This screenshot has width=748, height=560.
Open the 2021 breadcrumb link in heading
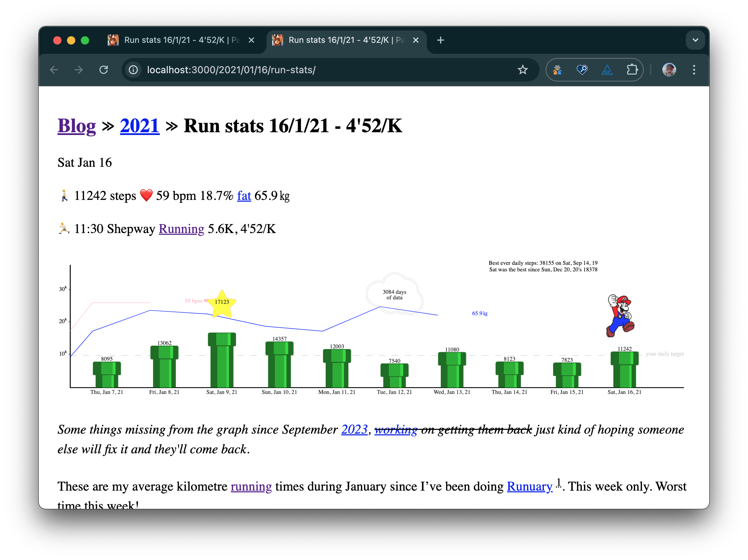140,126
